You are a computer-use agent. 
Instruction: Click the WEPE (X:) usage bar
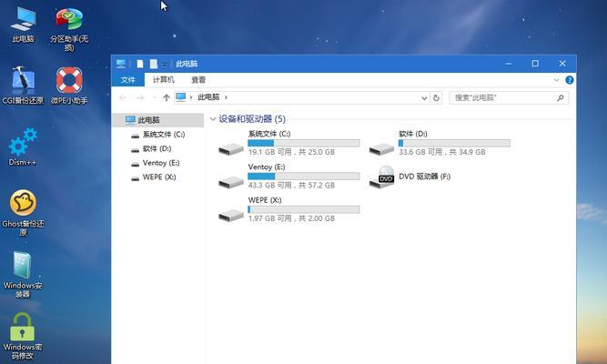coord(304,209)
